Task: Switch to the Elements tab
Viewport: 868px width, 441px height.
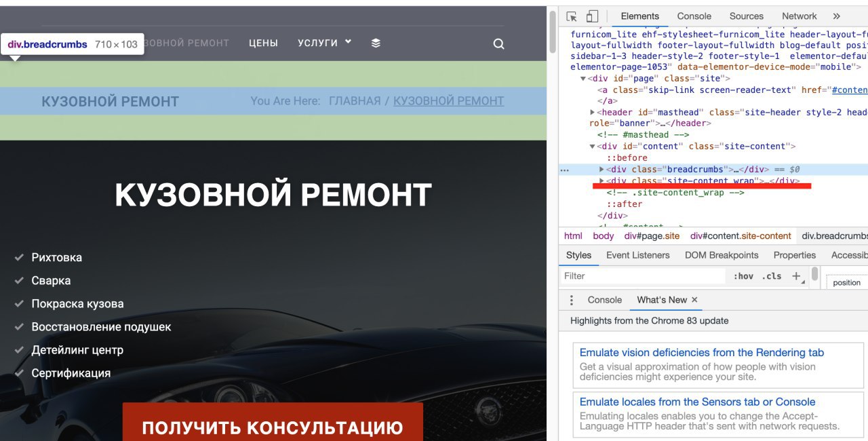Action: 639,16
